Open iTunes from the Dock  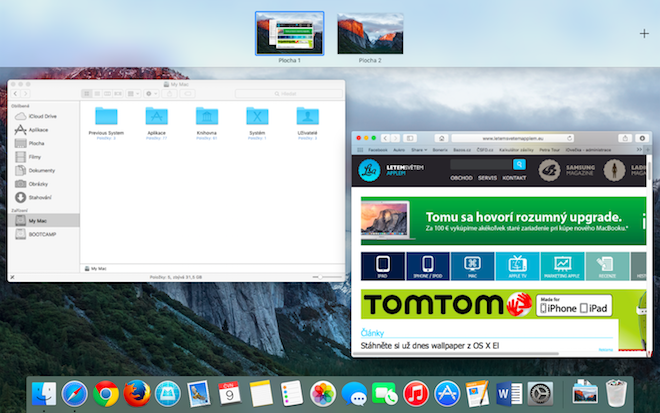(x=415, y=394)
